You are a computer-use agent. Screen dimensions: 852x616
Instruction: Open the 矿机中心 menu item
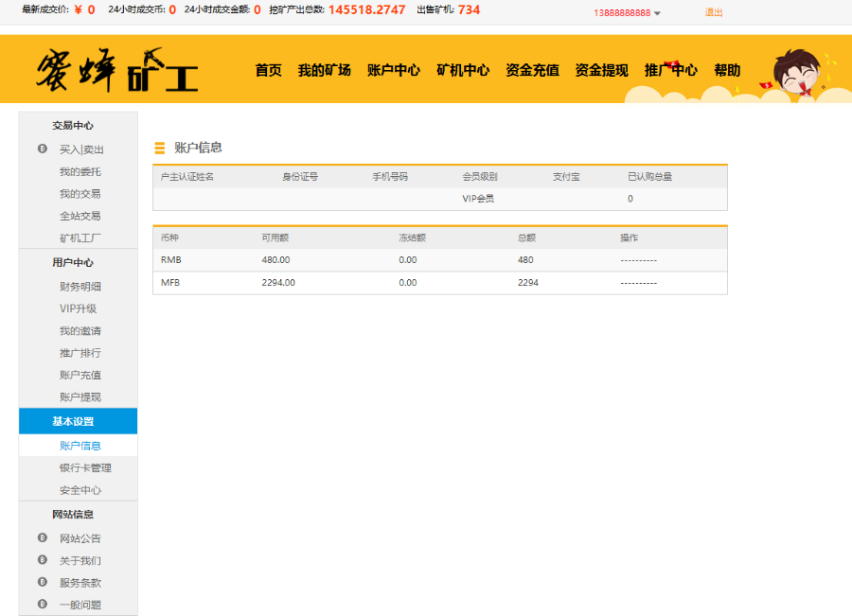(x=463, y=69)
